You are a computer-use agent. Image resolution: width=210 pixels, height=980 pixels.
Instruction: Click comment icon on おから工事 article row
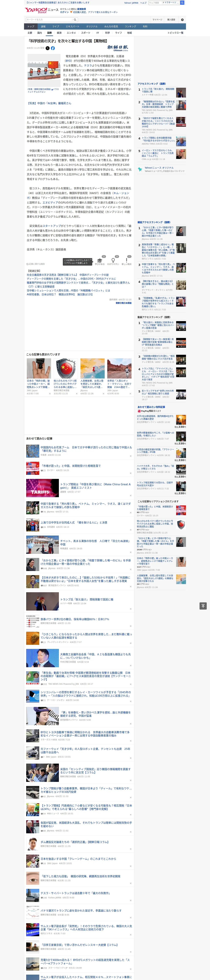coord(42,568)
